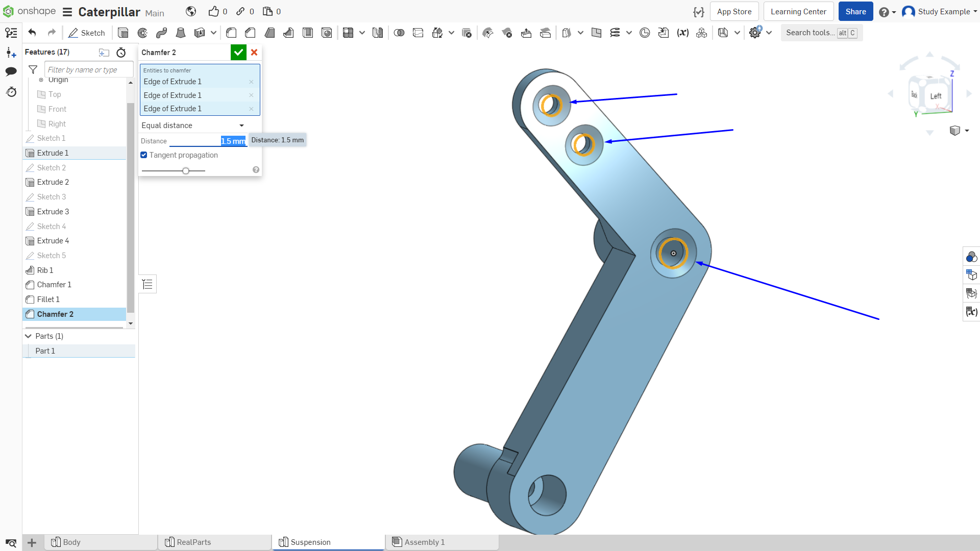Select Fillet 1 in the feature list
Screen dimensions: 980x551
click(75, 299)
